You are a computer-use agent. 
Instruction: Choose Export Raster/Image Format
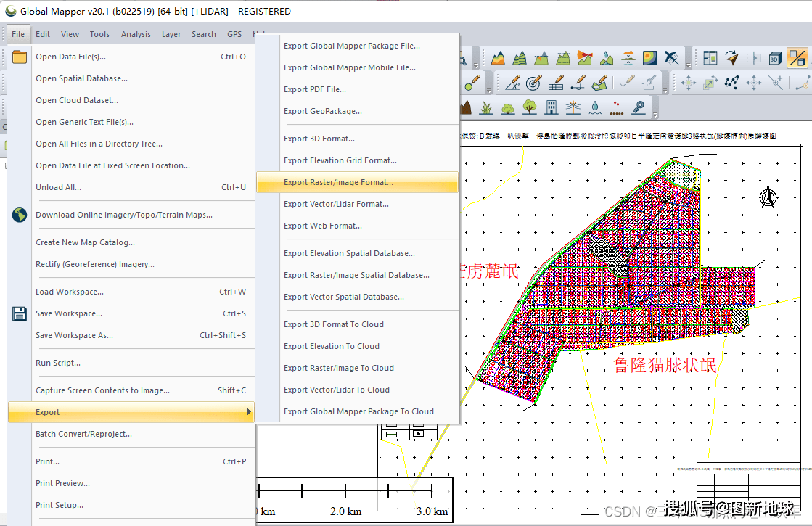click(338, 182)
